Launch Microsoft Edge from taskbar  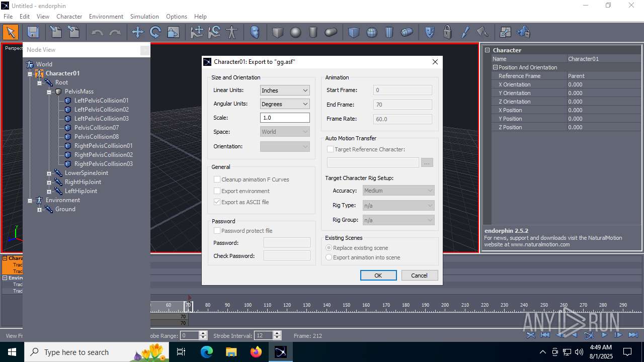pos(207,352)
